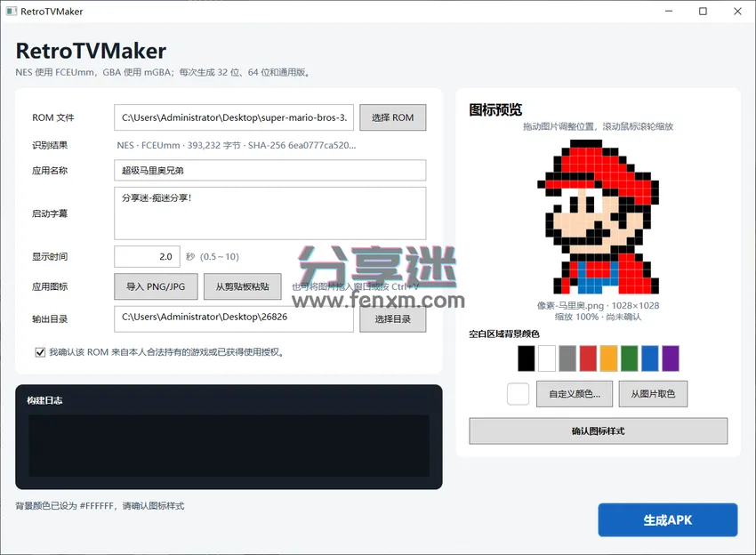This screenshot has height=555, width=756.
Task: Click the 缩放 100% · 尚未确认 text
Action: point(598,317)
